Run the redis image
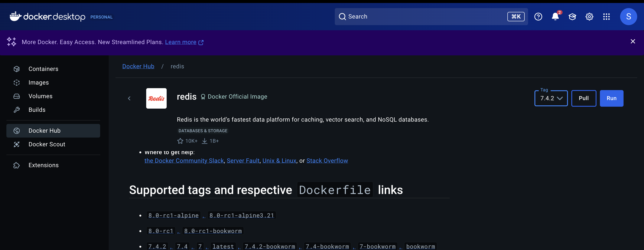The height and width of the screenshot is (250, 644). pos(611,98)
